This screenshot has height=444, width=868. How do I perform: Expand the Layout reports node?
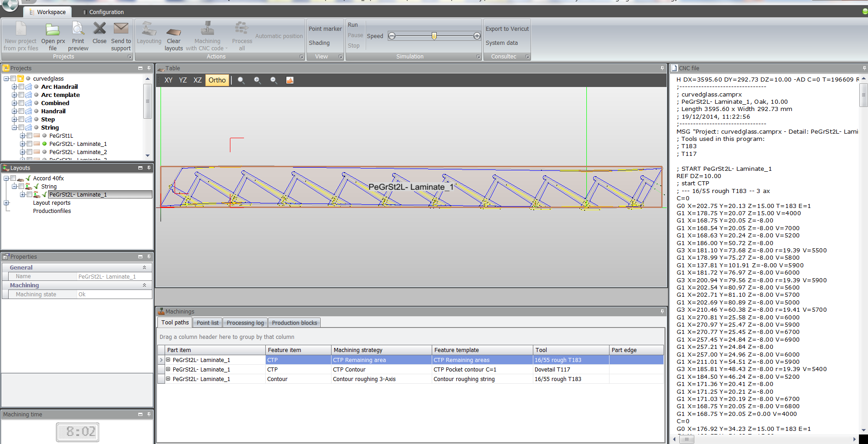coord(6,203)
